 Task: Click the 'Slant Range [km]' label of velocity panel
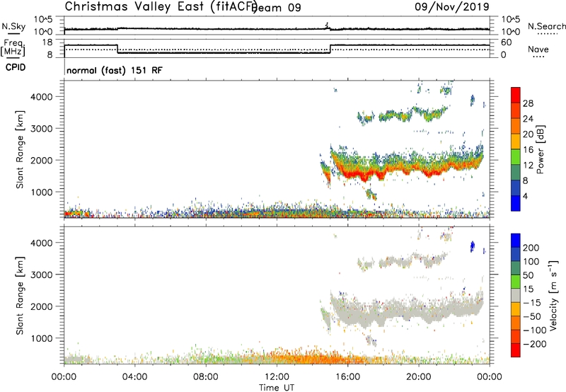[x=20, y=295]
